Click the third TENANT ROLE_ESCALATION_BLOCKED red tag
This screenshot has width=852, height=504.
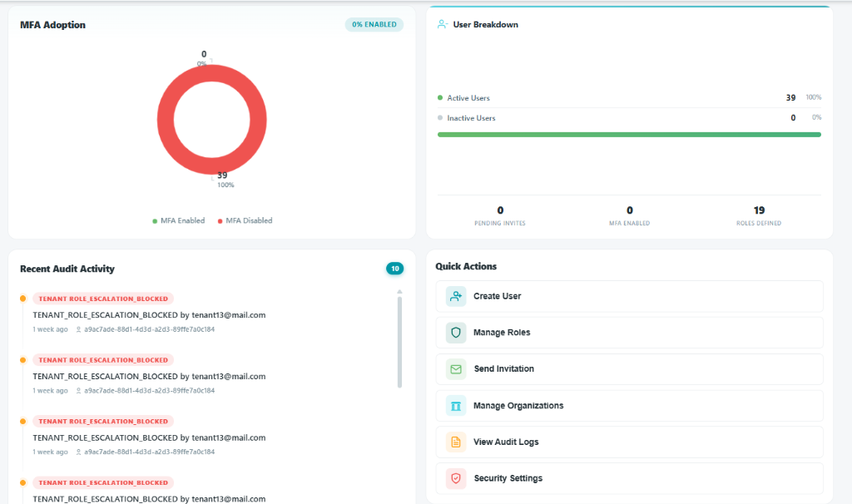(x=103, y=422)
